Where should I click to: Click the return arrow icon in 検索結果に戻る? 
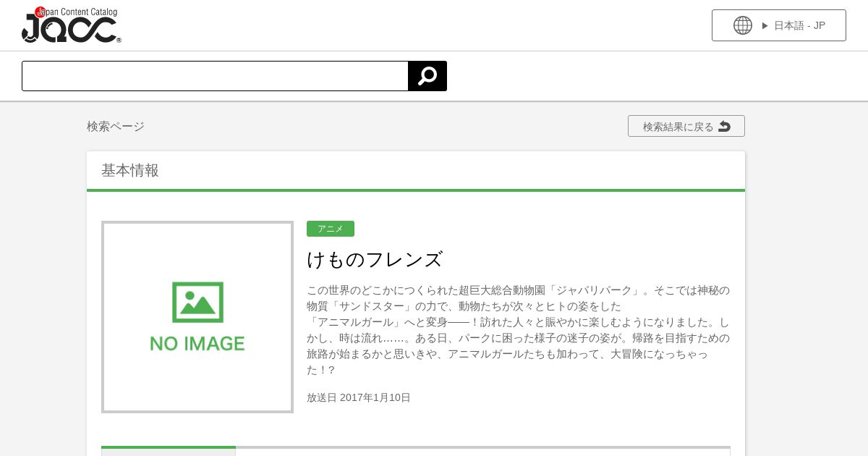click(724, 126)
